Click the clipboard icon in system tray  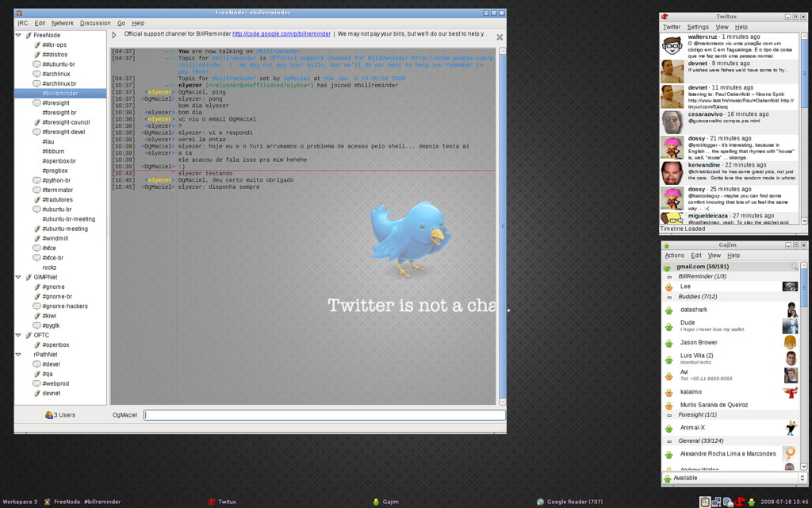[704, 502]
